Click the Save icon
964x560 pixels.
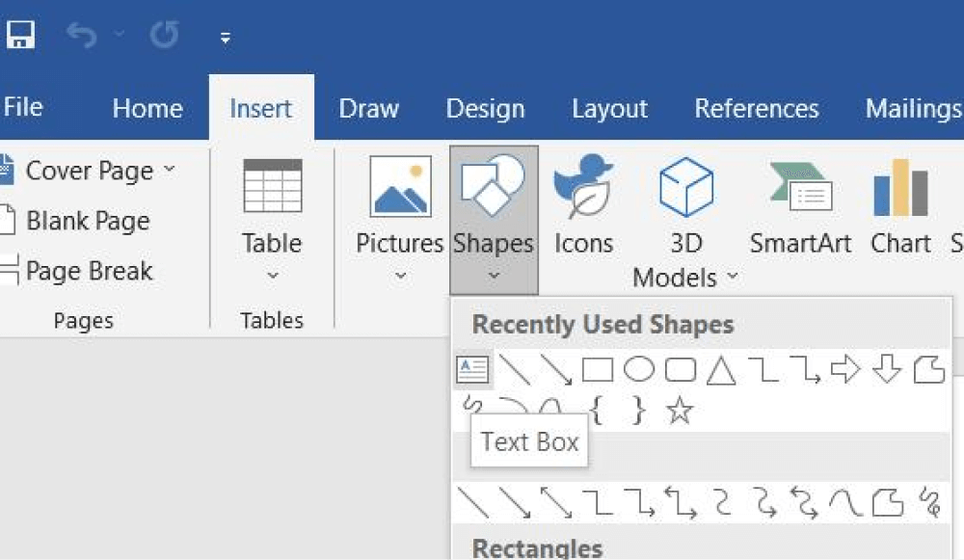pyautogui.click(x=19, y=32)
